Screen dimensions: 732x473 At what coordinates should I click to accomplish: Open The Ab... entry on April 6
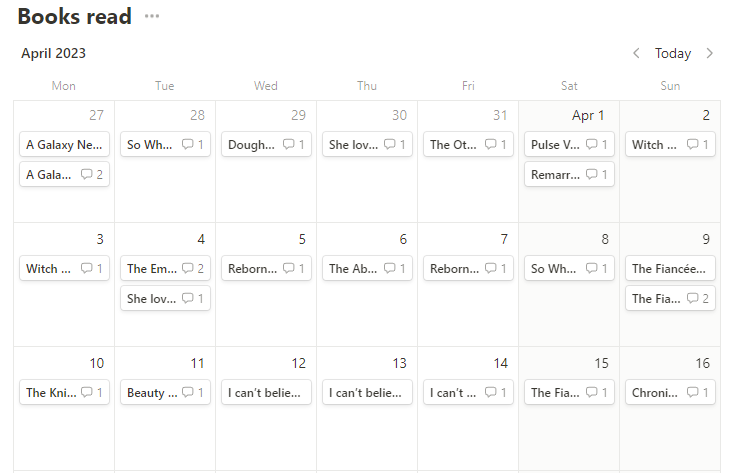(x=352, y=268)
